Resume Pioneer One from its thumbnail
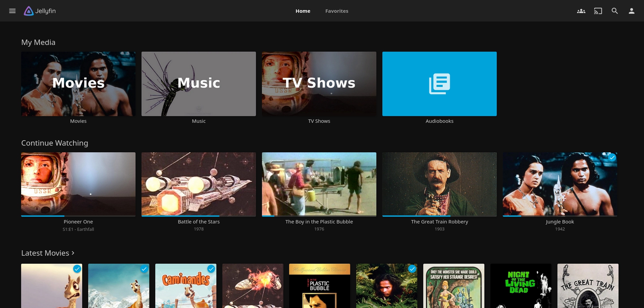Viewport: 644px width, 308px height. coord(78,184)
